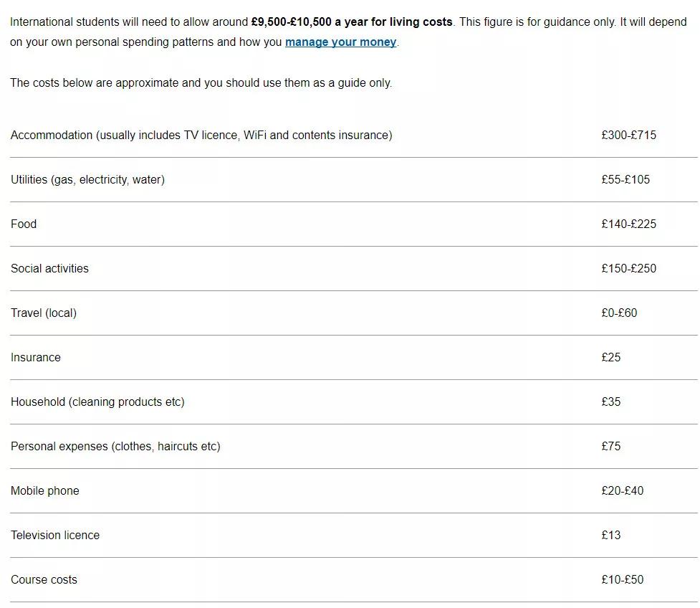Click the Travel (local) row label
The width and height of the screenshot is (700, 608).
[44, 313]
